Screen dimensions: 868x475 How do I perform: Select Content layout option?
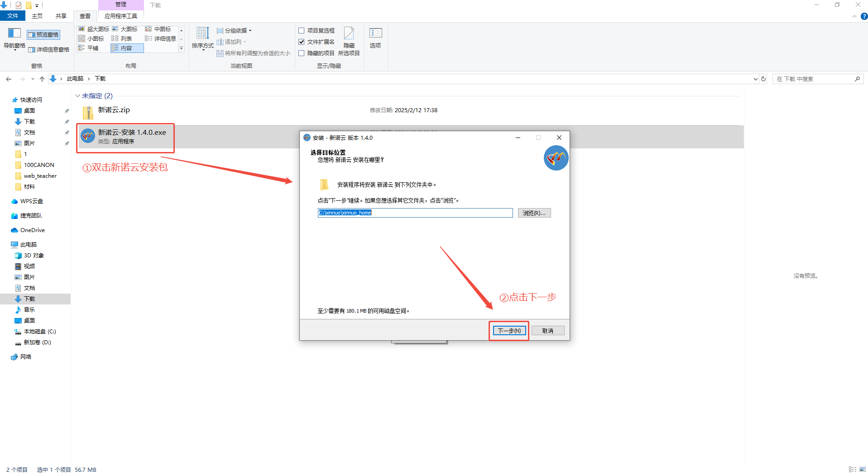(127, 48)
